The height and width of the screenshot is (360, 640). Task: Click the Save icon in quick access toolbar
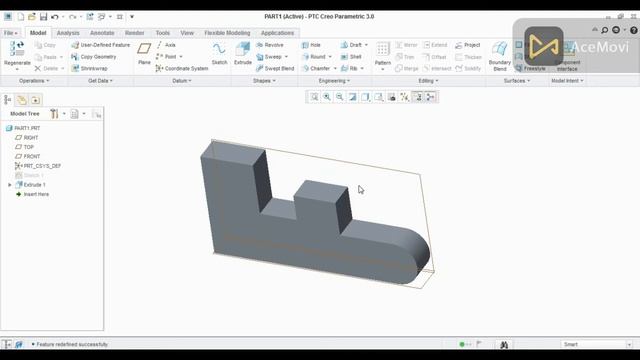[43, 17]
